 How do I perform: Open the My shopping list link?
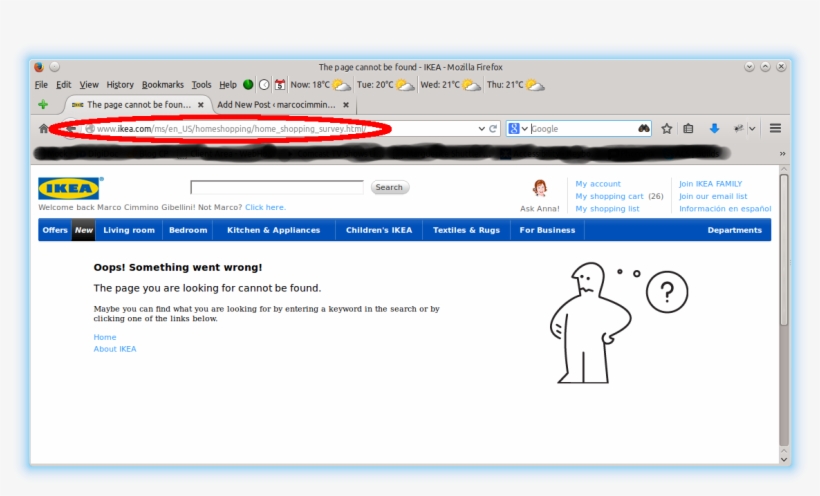(607, 209)
